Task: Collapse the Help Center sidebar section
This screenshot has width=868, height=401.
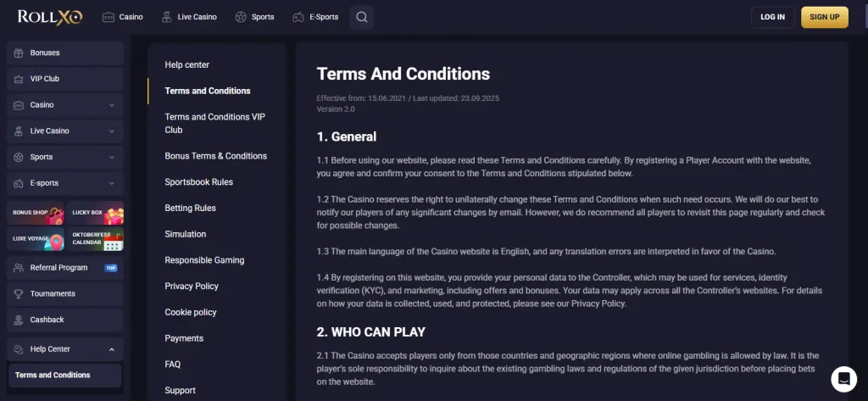Action: [112, 349]
